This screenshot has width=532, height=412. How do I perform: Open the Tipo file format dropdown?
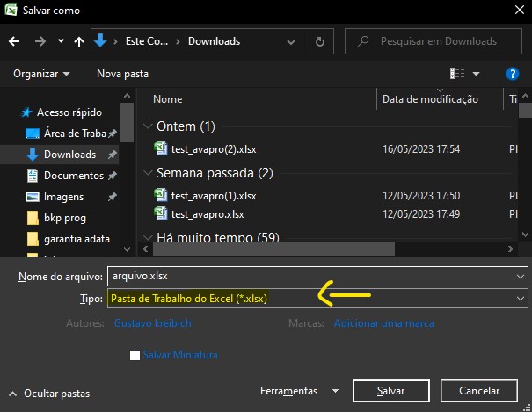tap(317, 299)
